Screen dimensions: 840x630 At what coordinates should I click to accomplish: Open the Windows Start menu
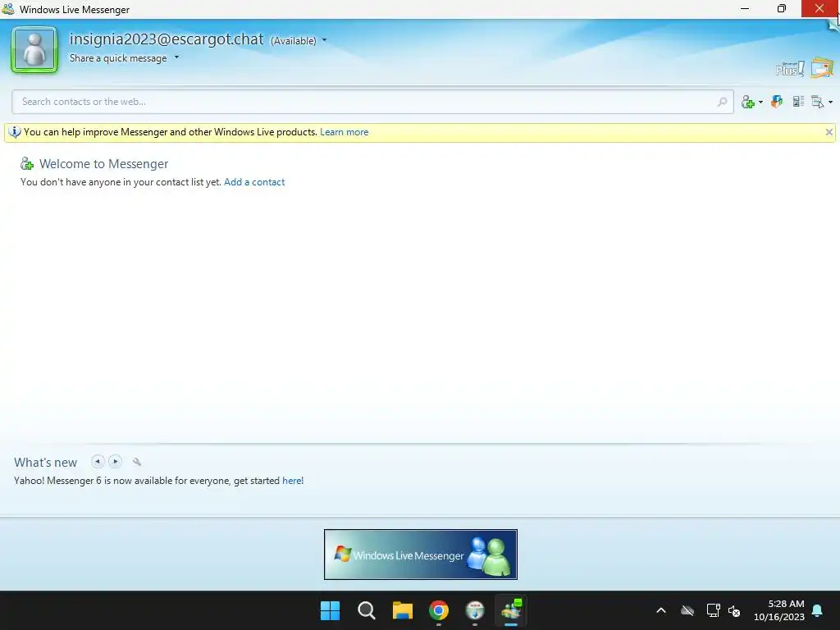coord(330,610)
